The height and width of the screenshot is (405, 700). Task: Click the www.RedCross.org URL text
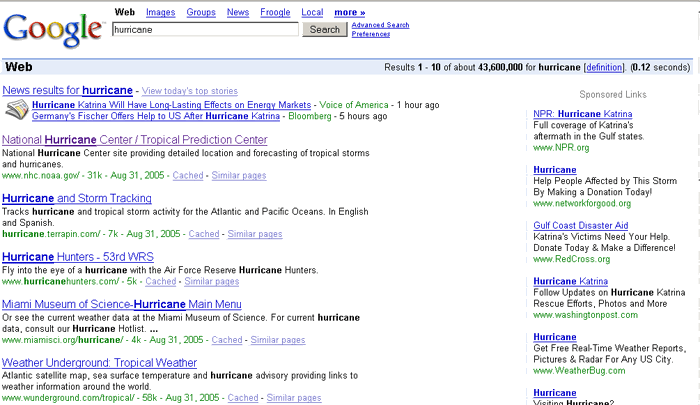tap(571, 259)
